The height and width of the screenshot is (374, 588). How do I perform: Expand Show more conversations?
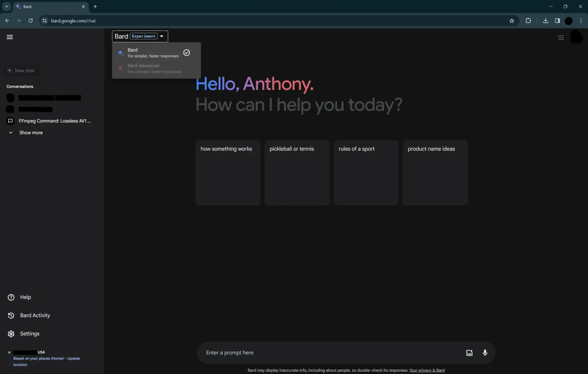(31, 133)
